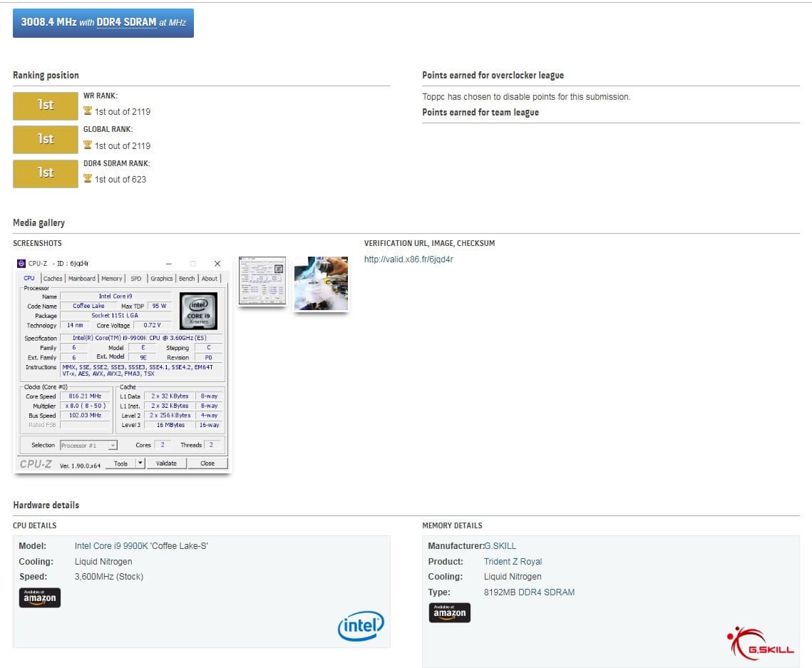Click the Specification i9-9900K field
This screenshot has width=812, height=668.
(x=141, y=338)
